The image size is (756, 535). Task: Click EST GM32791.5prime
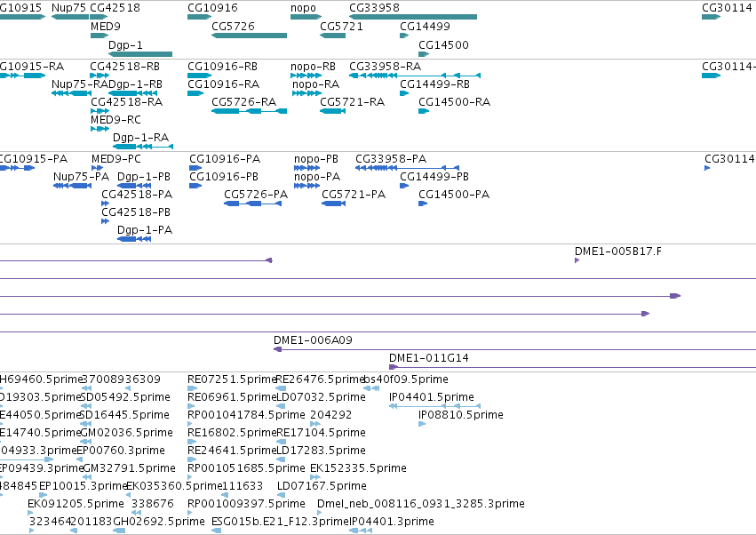(x=129, y=468)
